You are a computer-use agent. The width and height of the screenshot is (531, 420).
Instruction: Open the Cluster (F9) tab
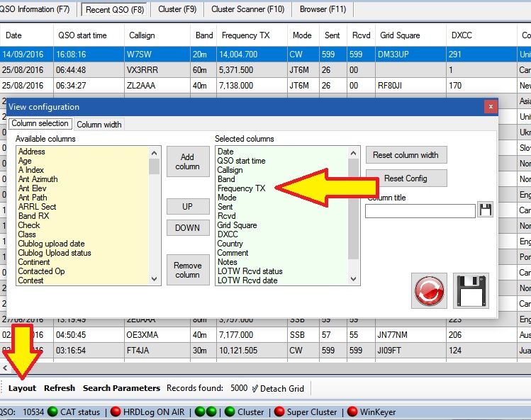point(177,9)
